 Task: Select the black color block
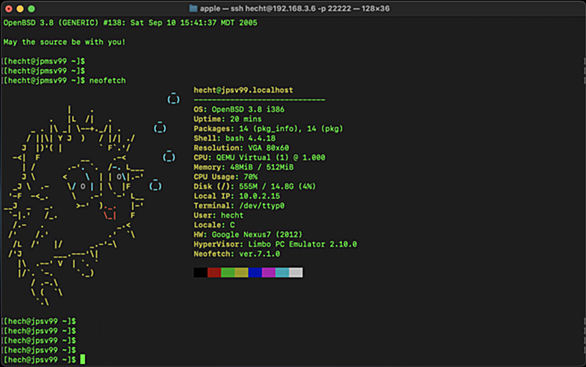point(200,272)
